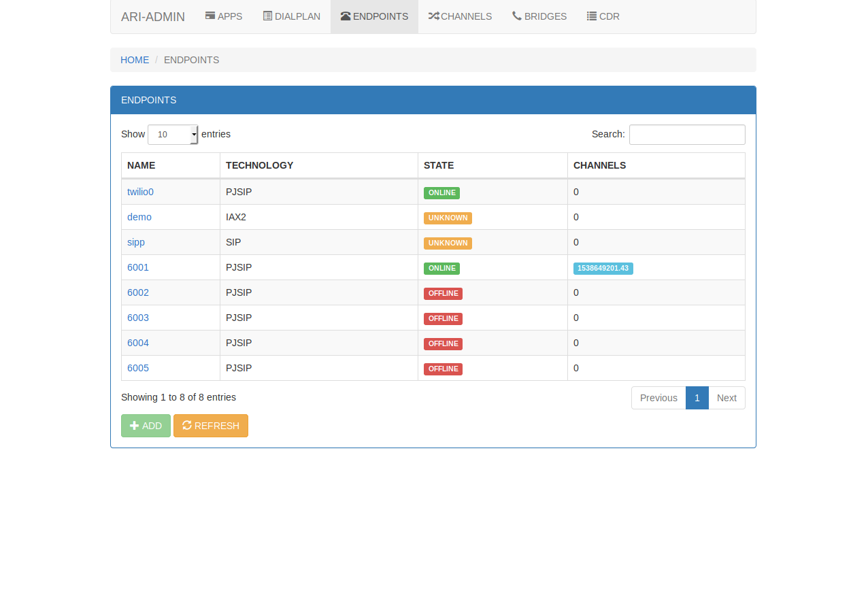This screenshot has height=608, width=868.
Task: Click the ARI-ADMIN brand link
Action: pyautogui.click(x=153, y=16)
